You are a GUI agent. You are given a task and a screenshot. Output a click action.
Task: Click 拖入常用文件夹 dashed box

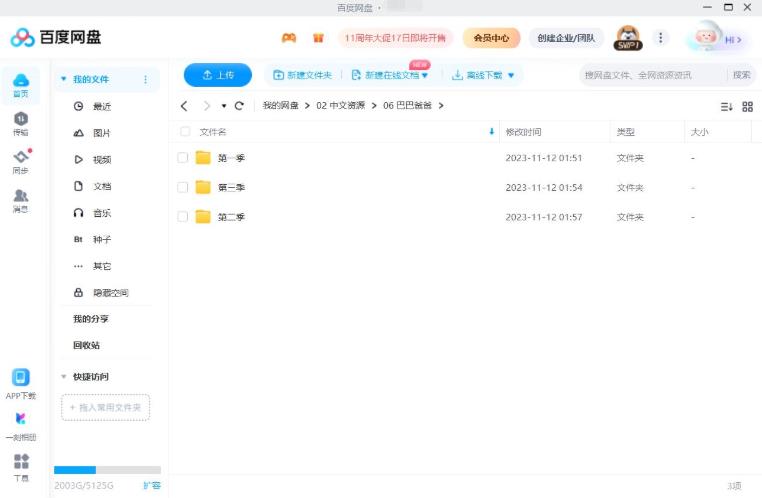105,407
